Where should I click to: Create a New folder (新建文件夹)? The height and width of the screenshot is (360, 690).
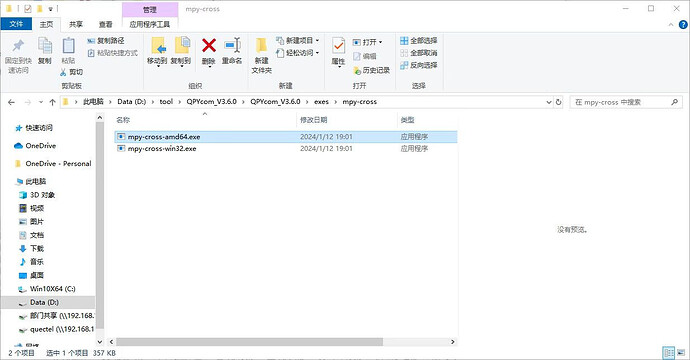click(261, 55)
